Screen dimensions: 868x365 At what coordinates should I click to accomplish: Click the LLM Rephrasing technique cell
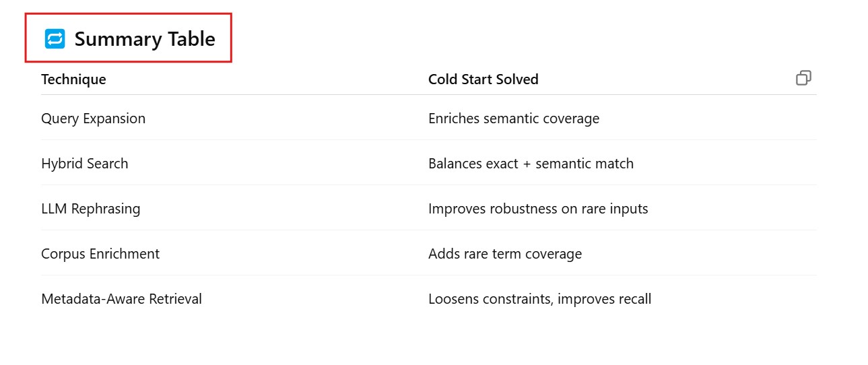pyautogui.click(x=90, y=209)
